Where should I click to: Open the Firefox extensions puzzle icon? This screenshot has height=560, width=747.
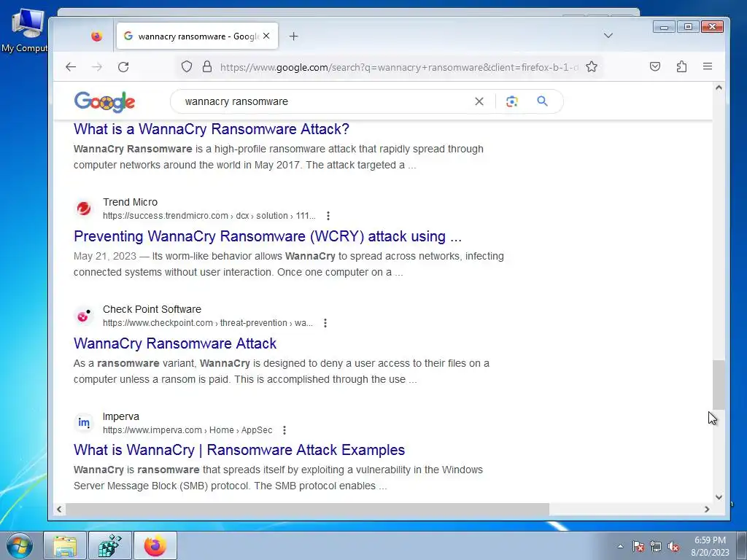click(682, 66)
